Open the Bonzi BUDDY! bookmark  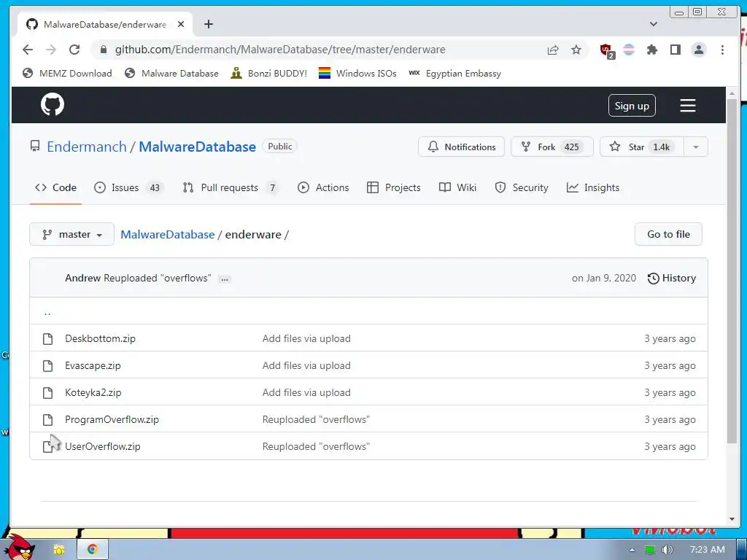pyautogui.click(x=268, y=74)
